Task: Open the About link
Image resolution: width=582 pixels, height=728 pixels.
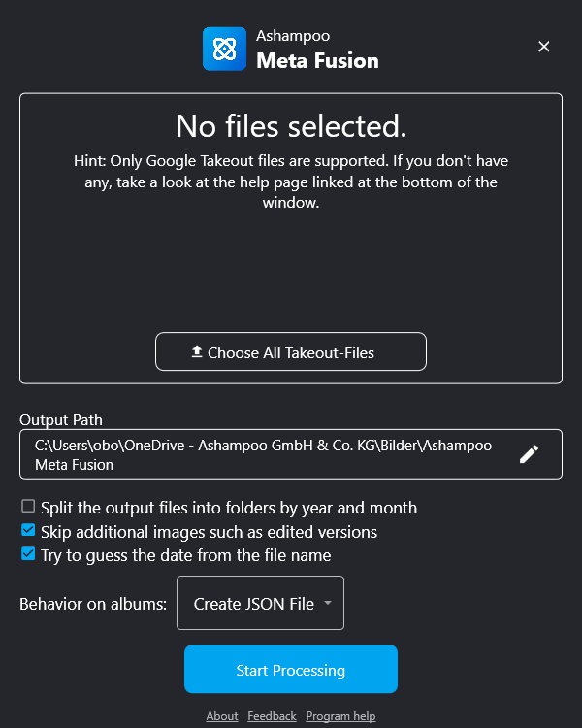Action: pyautogui.click(x=222, y=716)
